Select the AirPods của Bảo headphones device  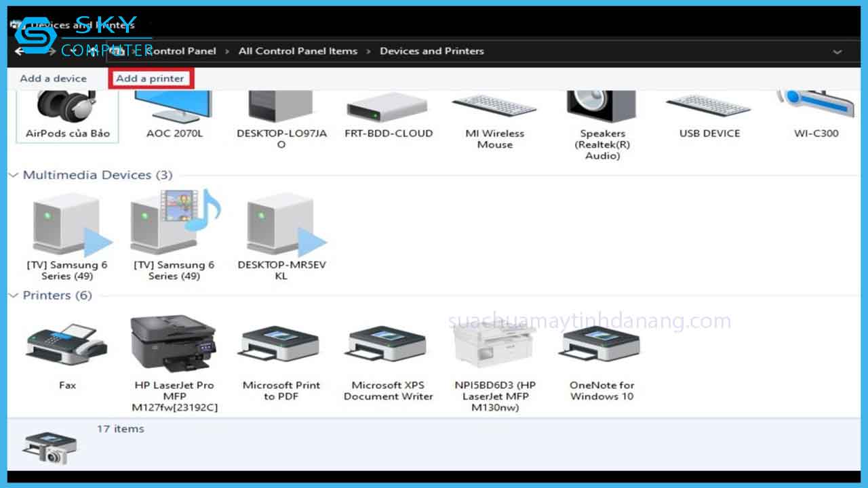coord(67,115)
